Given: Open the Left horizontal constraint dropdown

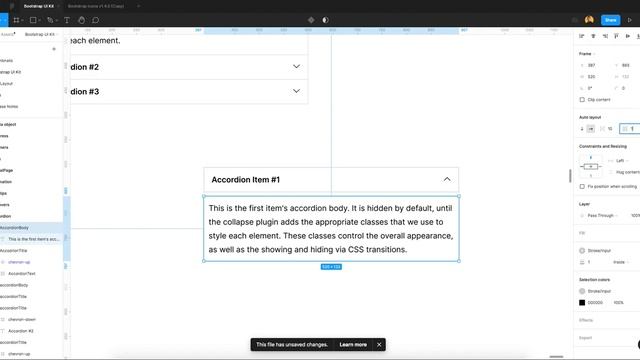Looking at the screenshot, I should pos(622,161).
